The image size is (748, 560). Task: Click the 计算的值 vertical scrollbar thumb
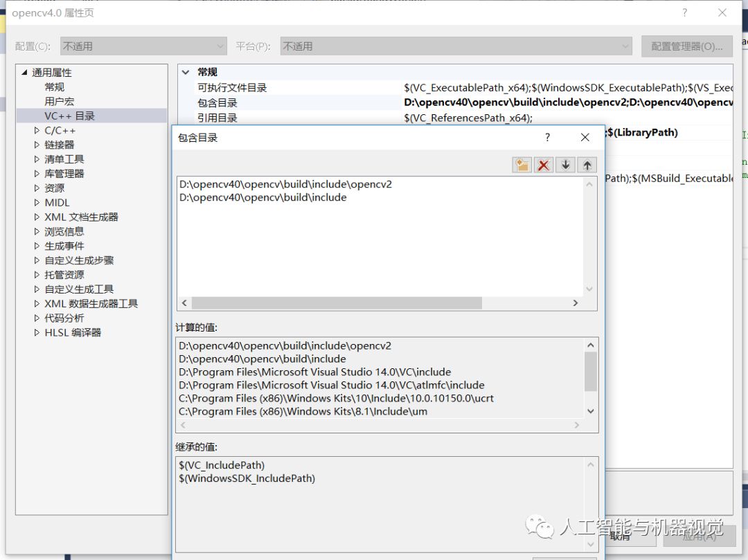pyautogui.click(x=591, y=372)
